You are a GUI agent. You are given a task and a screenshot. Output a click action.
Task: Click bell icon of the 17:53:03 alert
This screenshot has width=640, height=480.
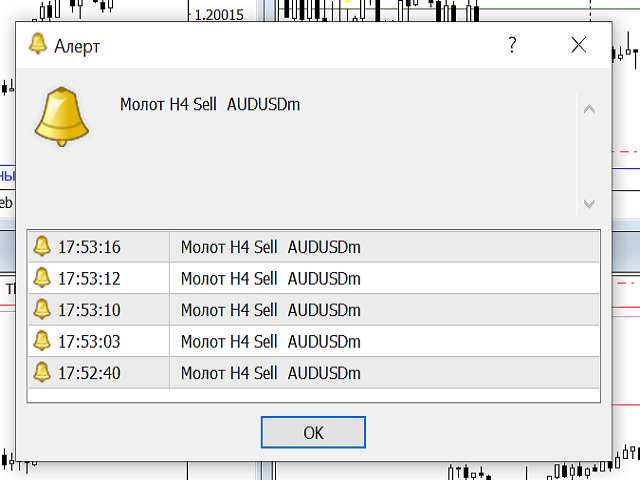42,340
